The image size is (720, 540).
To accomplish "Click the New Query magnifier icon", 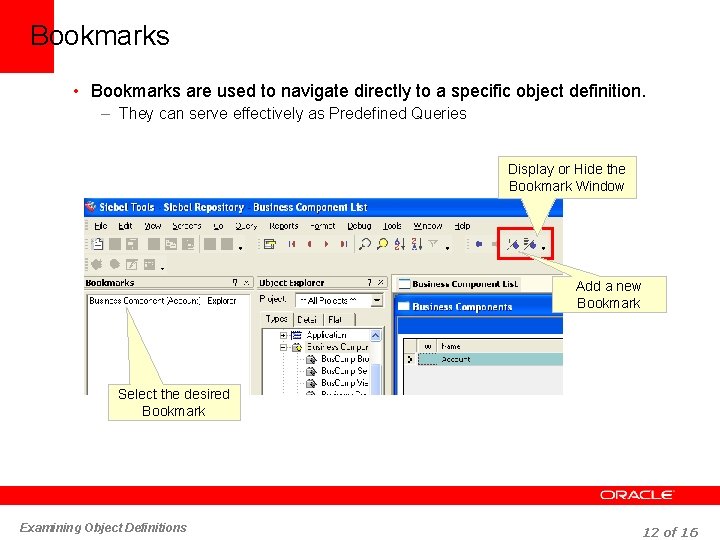I will point(365,244).
